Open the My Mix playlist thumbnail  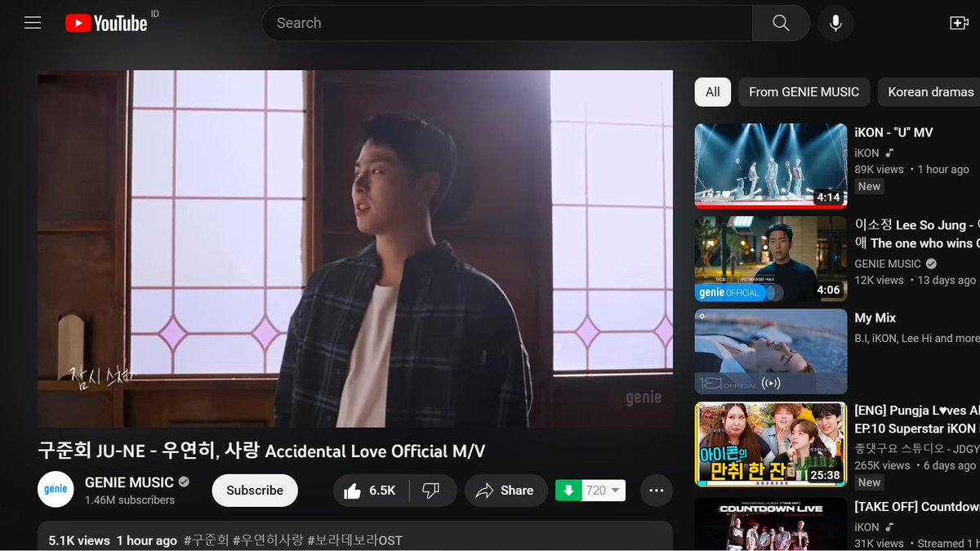[771, 352]
